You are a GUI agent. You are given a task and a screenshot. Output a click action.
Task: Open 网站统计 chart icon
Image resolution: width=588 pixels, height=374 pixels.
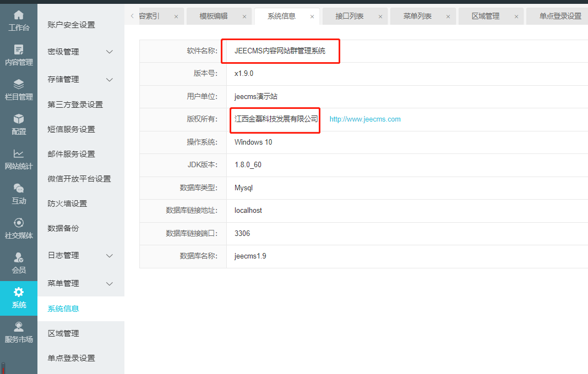coord(18,153)
